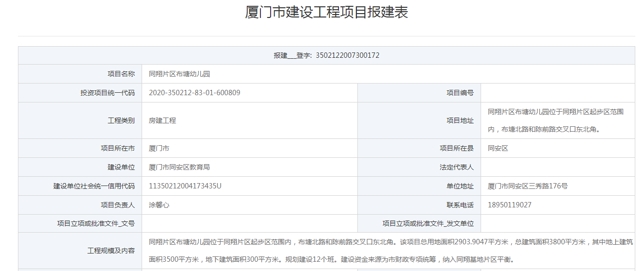Click the 联系电话 label

click(460, 205)
